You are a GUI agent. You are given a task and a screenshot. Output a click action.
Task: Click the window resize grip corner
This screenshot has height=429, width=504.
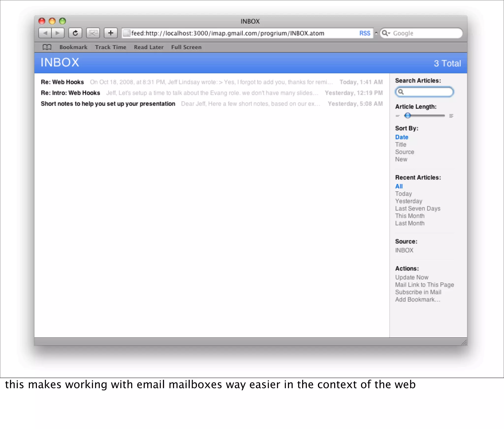464,342
